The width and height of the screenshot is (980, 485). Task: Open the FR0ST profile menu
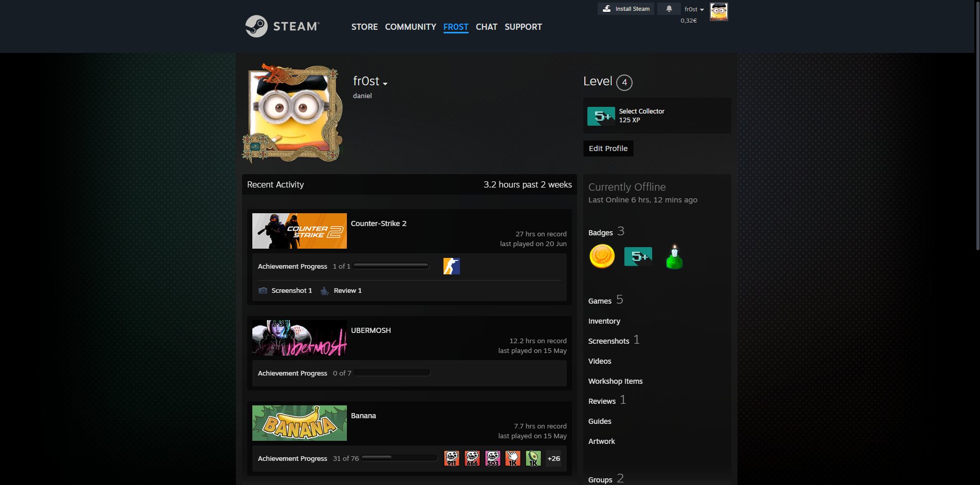(456, 27)
